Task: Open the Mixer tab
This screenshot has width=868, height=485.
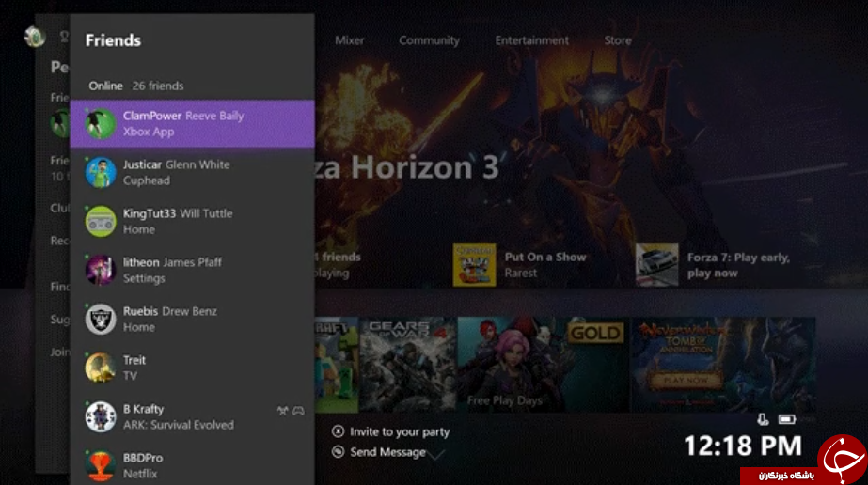Action: [349, 40]
